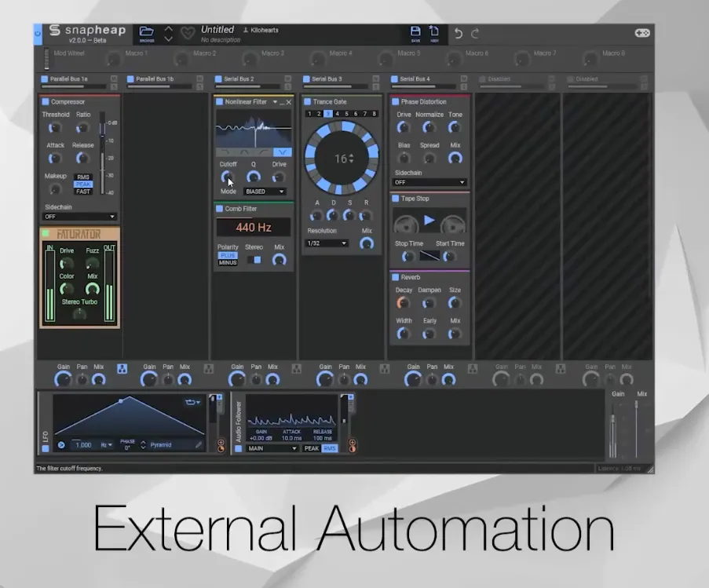Select Trance Gate pattern 6

pyautogui.click(x=356, y=114)
